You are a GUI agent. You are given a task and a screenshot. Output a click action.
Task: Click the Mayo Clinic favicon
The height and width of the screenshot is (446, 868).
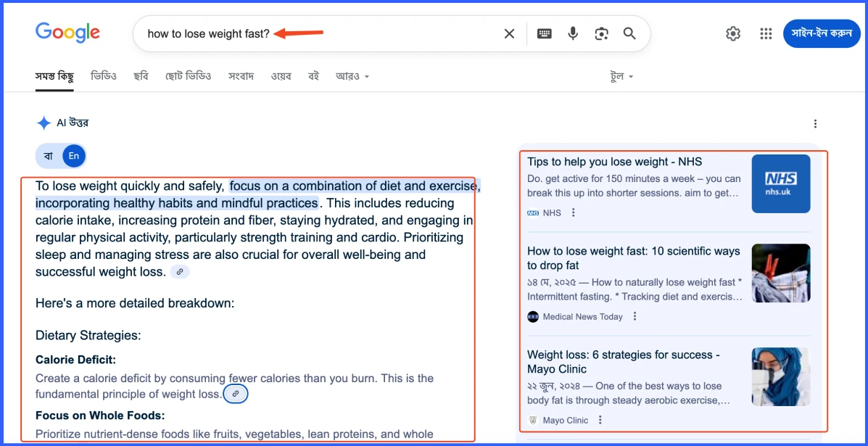click(533, 420)
